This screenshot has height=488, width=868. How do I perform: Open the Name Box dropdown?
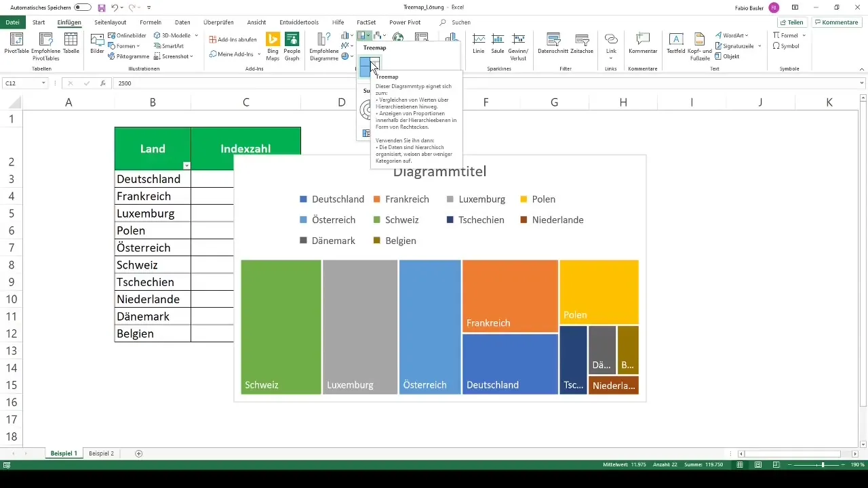coord(43,83)
